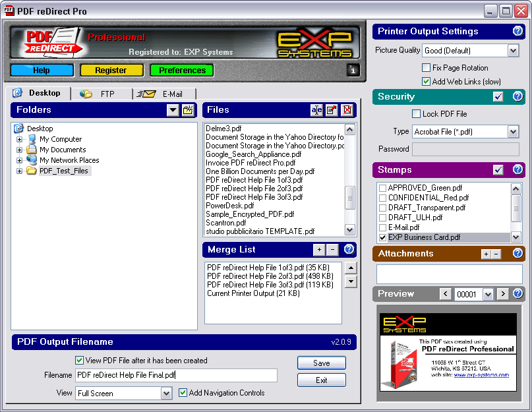This screenshot has width=532, height=412.
Task: Open the green Preferences button
Action: tap(182, 71)
